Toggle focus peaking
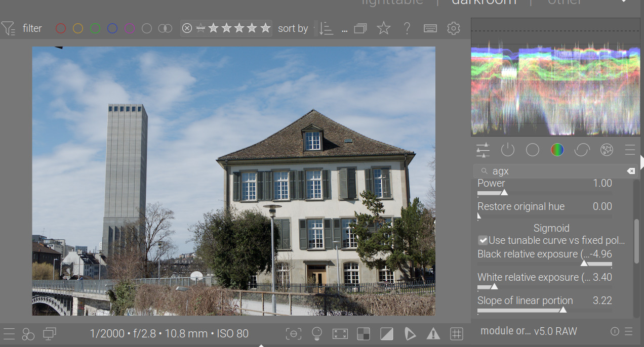The height and width of the screenshot is (347, 644). [294, 333]
